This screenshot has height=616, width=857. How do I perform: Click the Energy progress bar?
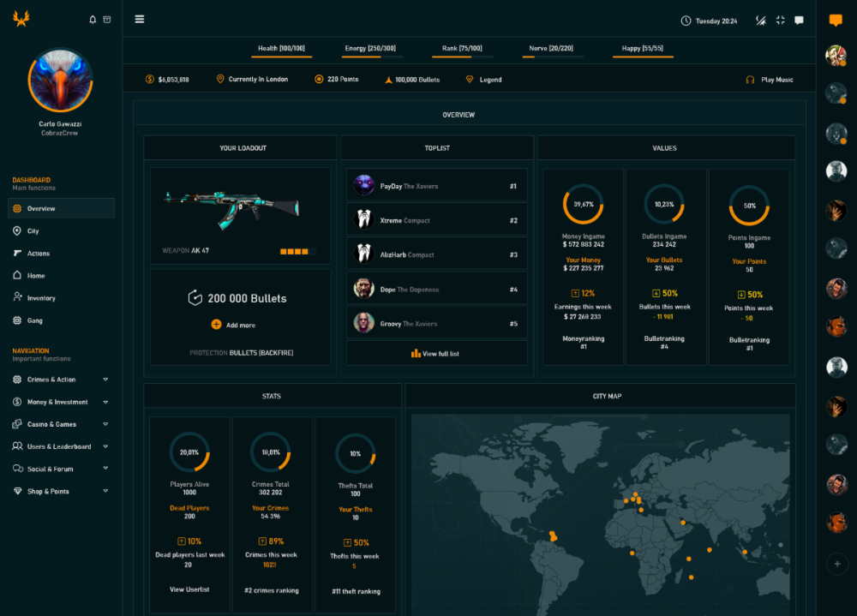(370, 57)
